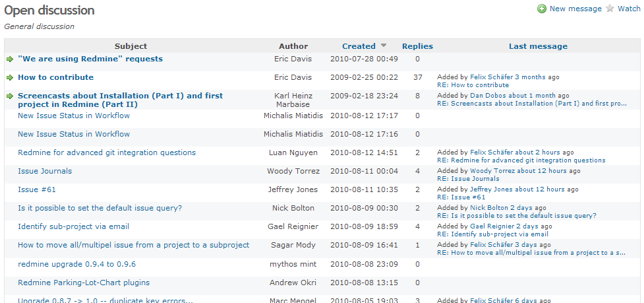This screenshot has height=303, width=644.
Task: Click replies count 8 for Screencasts topic
Action: [x=417, y=96]
